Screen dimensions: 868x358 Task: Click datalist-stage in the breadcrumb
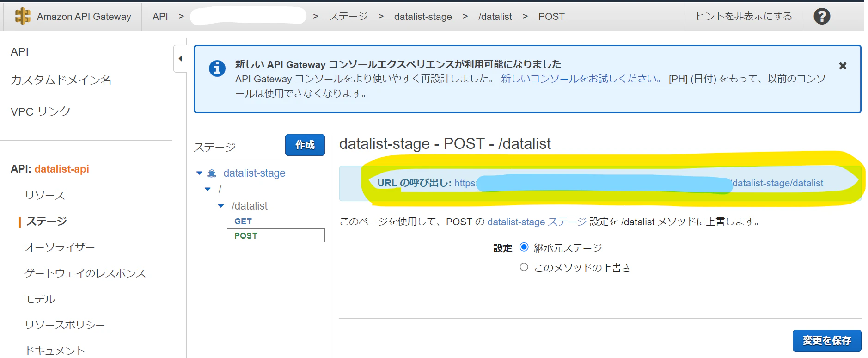[x=423, y=17]
